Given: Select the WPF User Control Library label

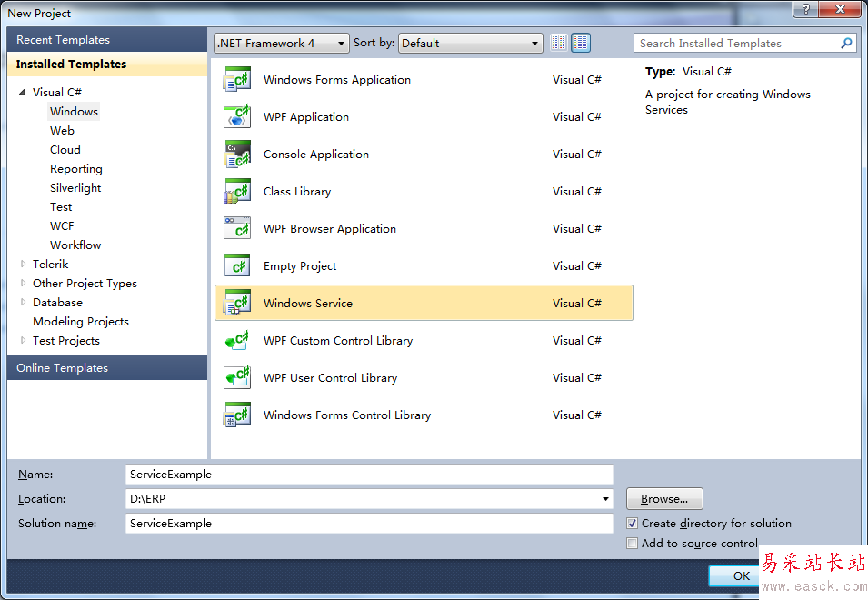Looking at the screenshot, I should click(x=331, y=377).
